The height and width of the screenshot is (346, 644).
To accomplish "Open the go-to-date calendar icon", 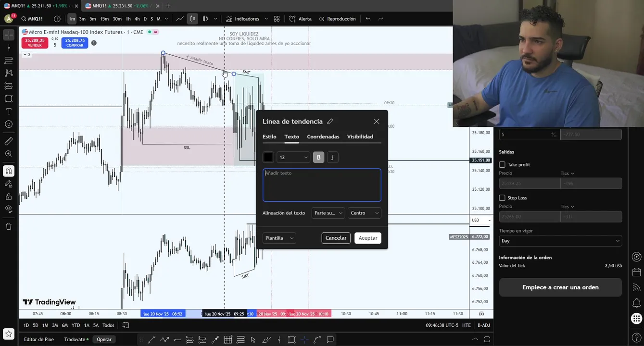I will [126, 325].
